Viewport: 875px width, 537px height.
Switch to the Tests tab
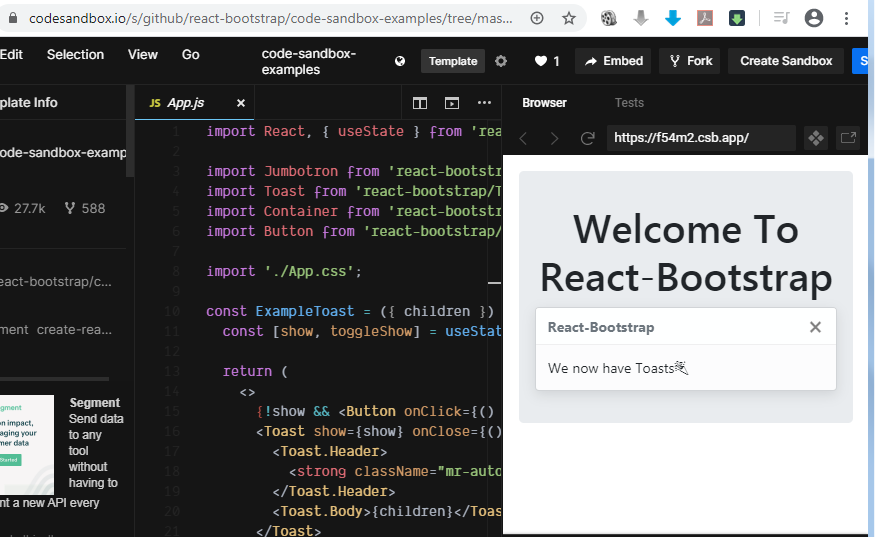point(629,103)
